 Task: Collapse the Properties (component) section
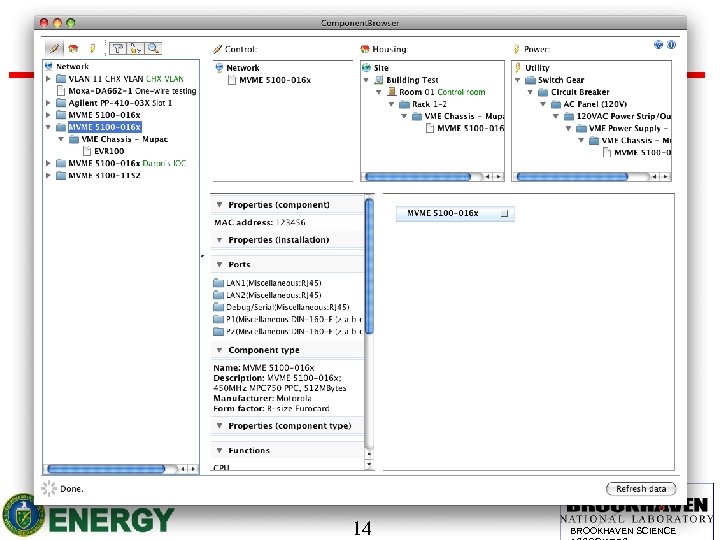click(219, 205)
